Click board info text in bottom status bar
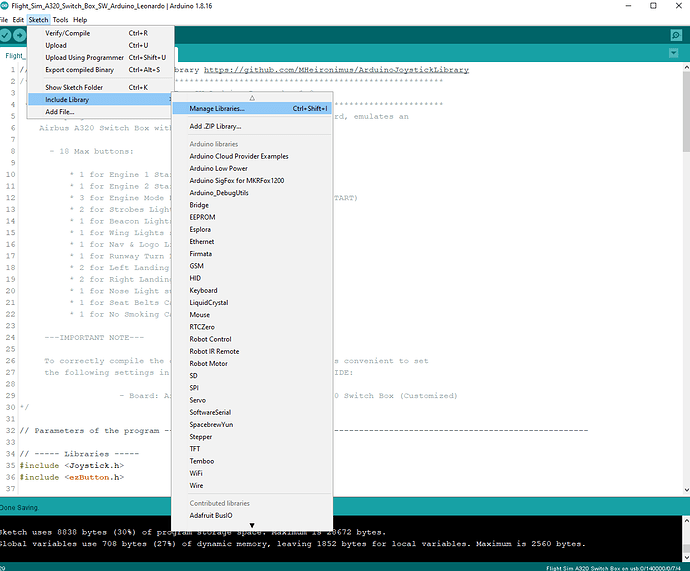This screenshot has width=690, height=571. pyautogui.click(x=613, y=568)
